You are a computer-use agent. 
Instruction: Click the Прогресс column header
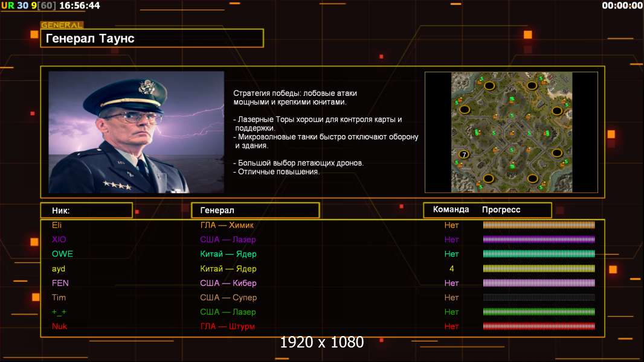coord(501,210)
